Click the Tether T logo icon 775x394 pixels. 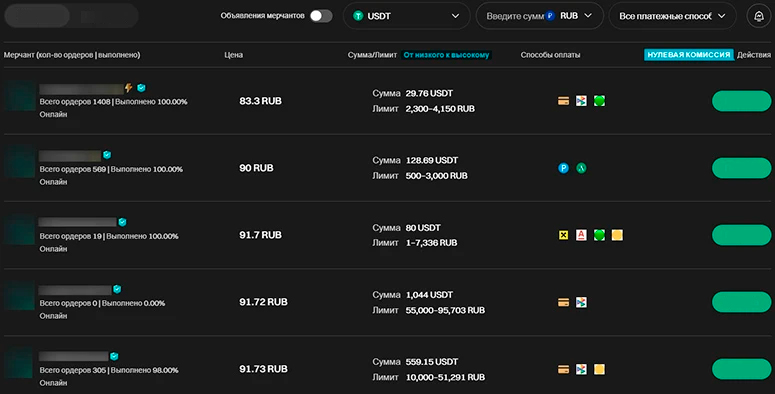point(358,16)
